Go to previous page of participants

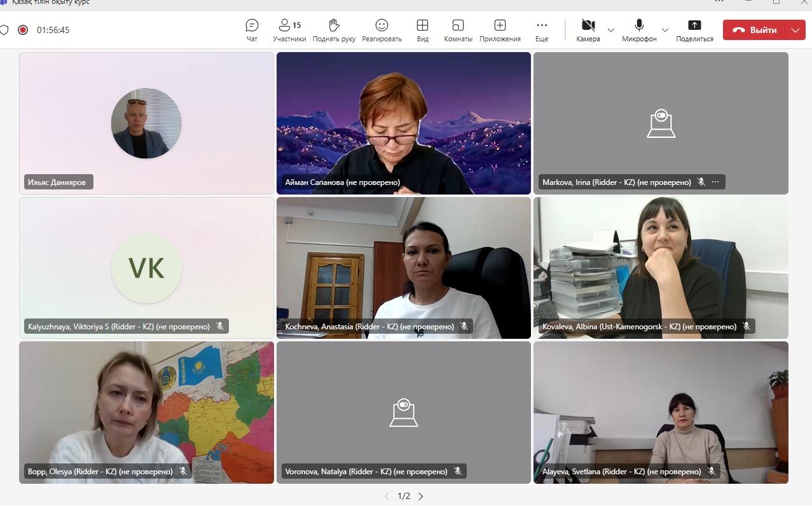387,496
